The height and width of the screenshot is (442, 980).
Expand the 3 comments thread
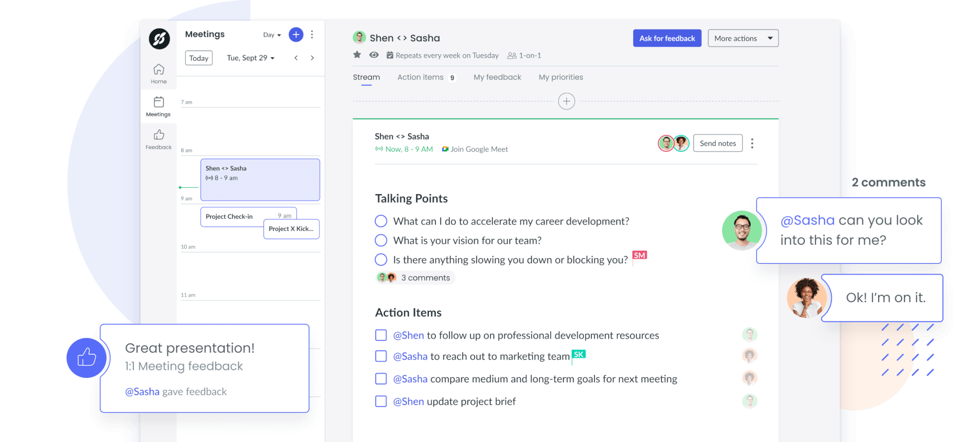click(x=415, y=278)
